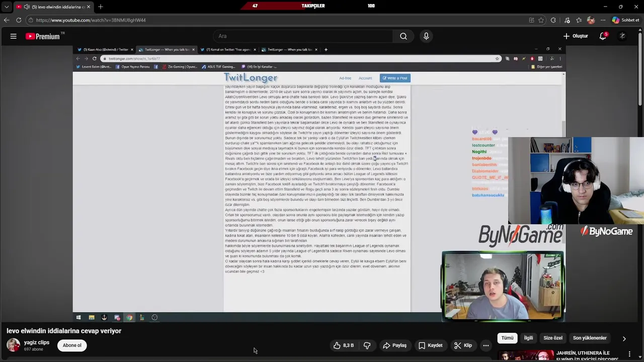Close the levo elwindin YouTube tab
644x362 pixels.
pyautogui.click(x=89, y=7)
